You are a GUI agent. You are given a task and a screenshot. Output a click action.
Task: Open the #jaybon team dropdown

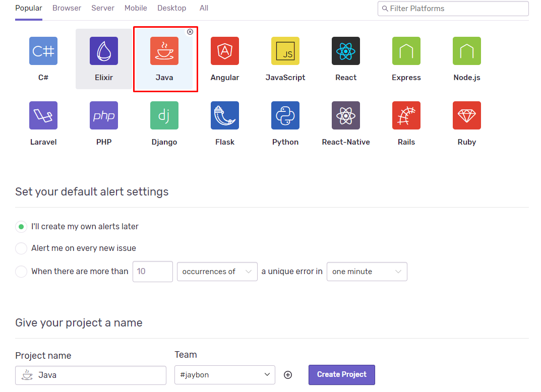point(224,375)
